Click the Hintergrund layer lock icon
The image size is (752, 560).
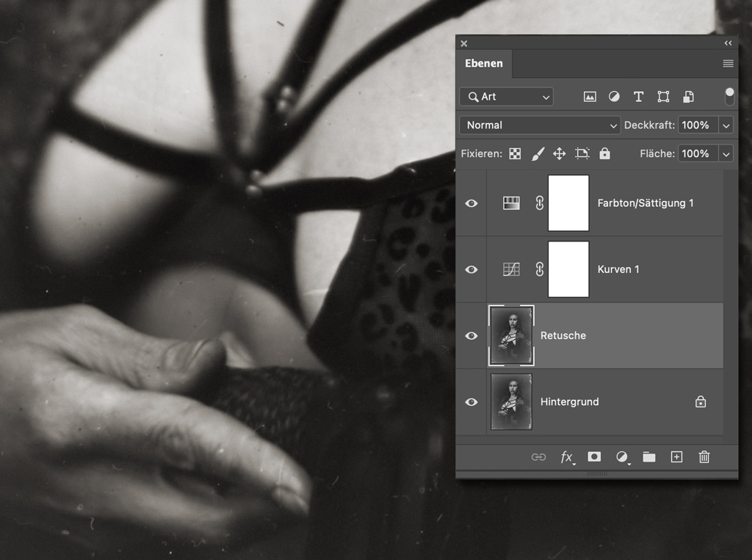coord(701,401)
